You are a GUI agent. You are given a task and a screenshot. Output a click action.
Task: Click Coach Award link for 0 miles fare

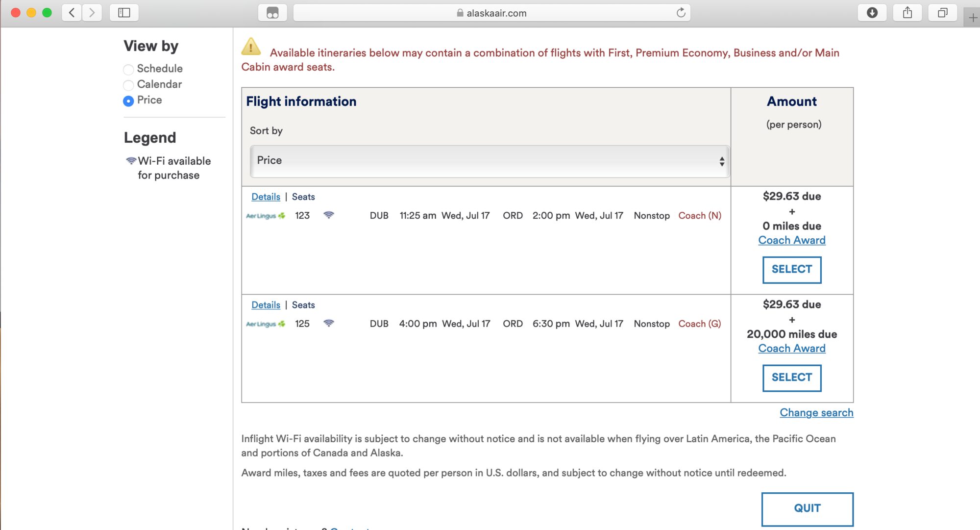click(792, 240)
